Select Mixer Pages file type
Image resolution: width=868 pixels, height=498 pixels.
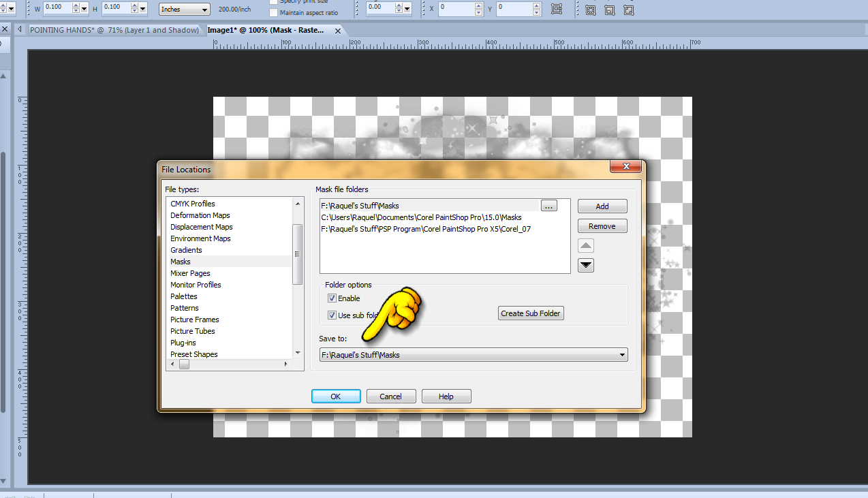click(190, 273)
